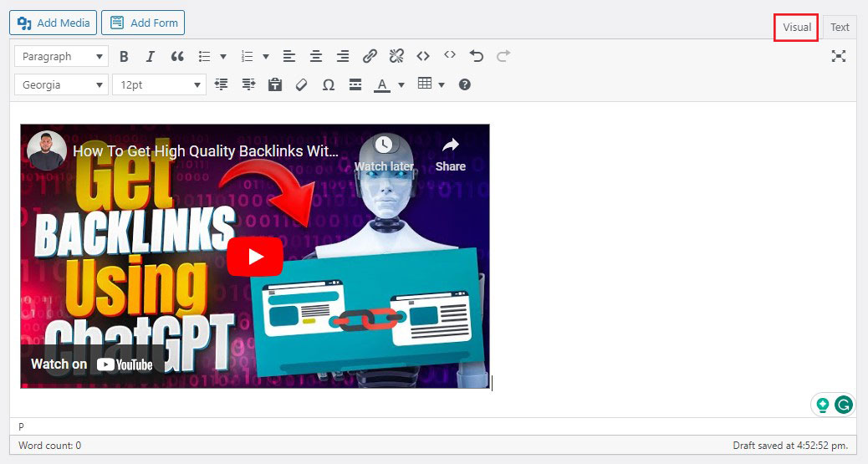Screen dimensions: 868x464
Task: Toggle fullscreen distraction-free mode
Action: (x=839, y=56)
